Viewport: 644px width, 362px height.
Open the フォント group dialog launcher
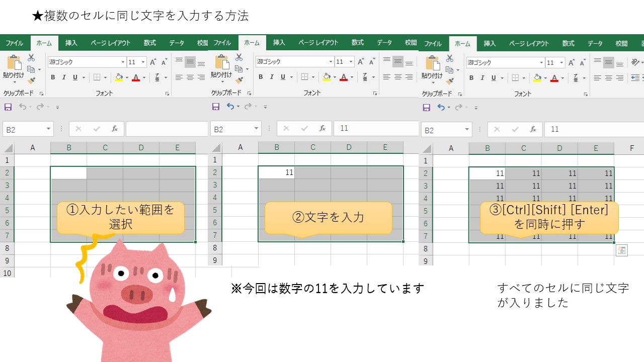[168, 94]
